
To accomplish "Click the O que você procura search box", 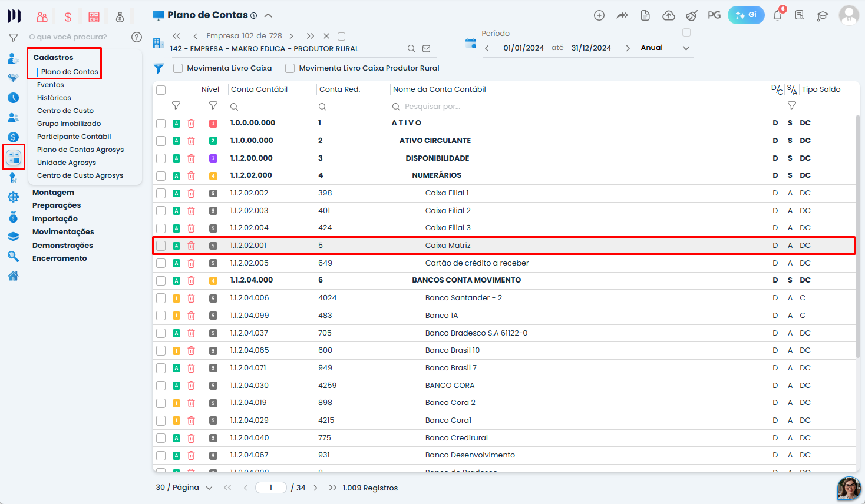I will tap(68, 37).
